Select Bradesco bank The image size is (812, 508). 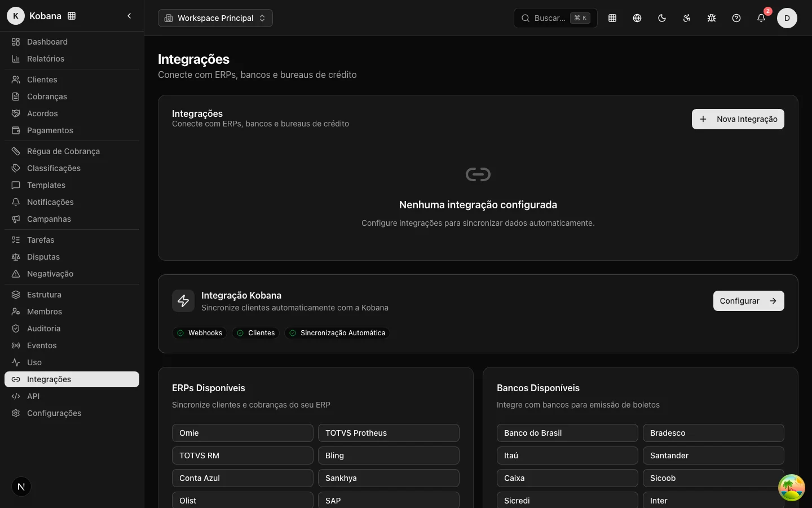click(713, 433)
